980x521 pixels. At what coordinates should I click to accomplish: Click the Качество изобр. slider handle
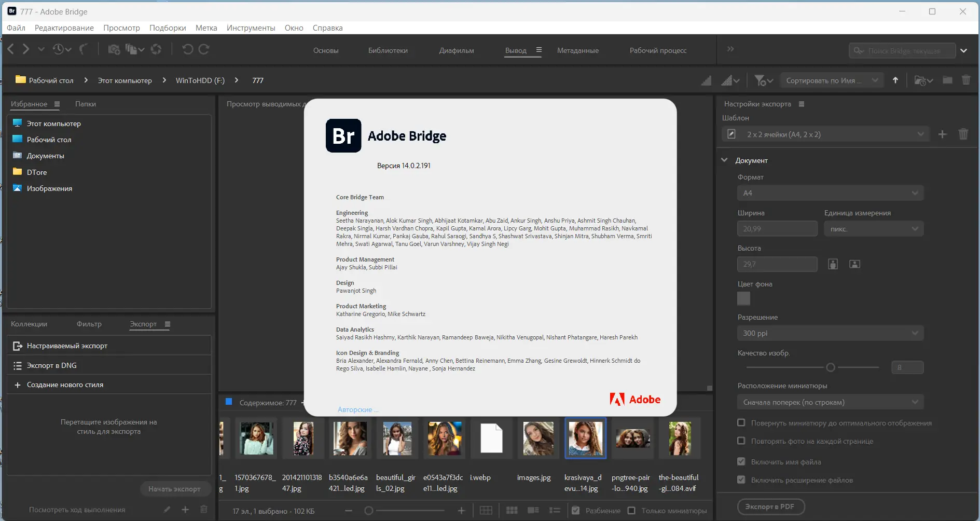pyautogui.click(x=831, y=367)
